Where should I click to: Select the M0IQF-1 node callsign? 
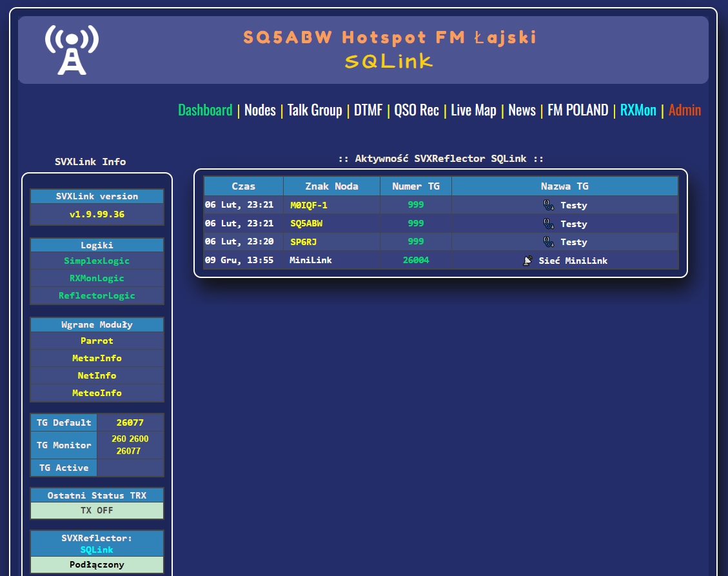click(x=309, y=205)
